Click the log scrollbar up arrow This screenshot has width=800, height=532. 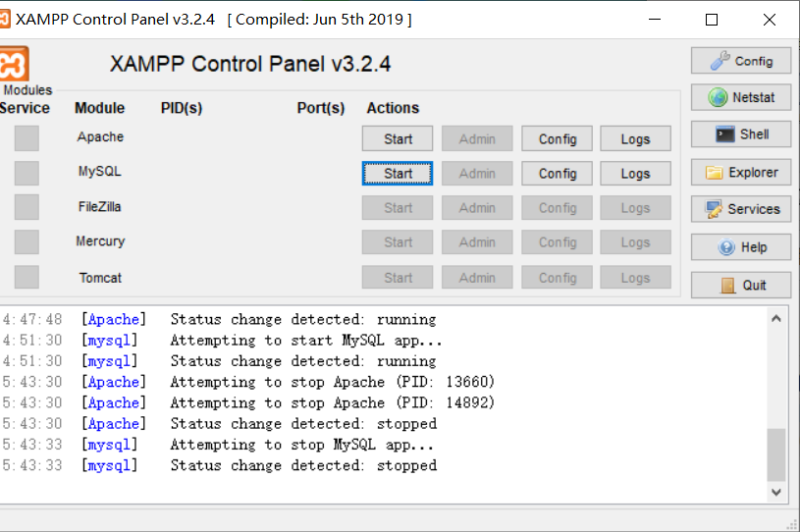pyautogui.click(x=776, y=319)
